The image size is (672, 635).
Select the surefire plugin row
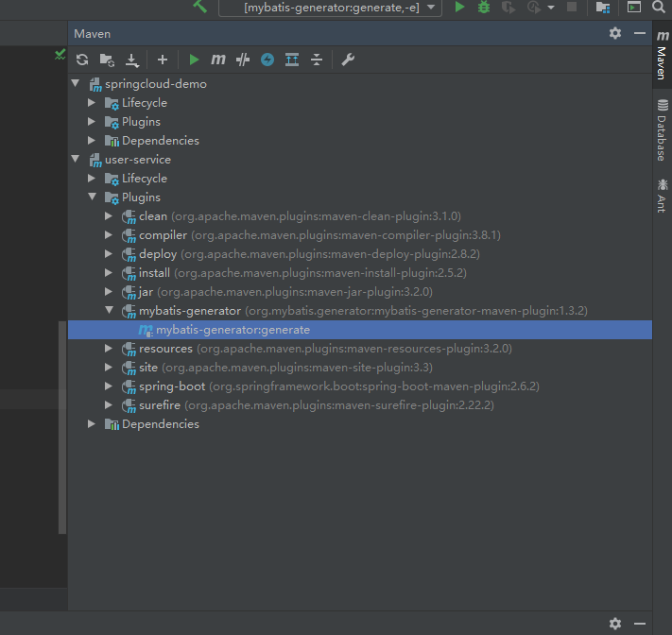pos(359,405)
